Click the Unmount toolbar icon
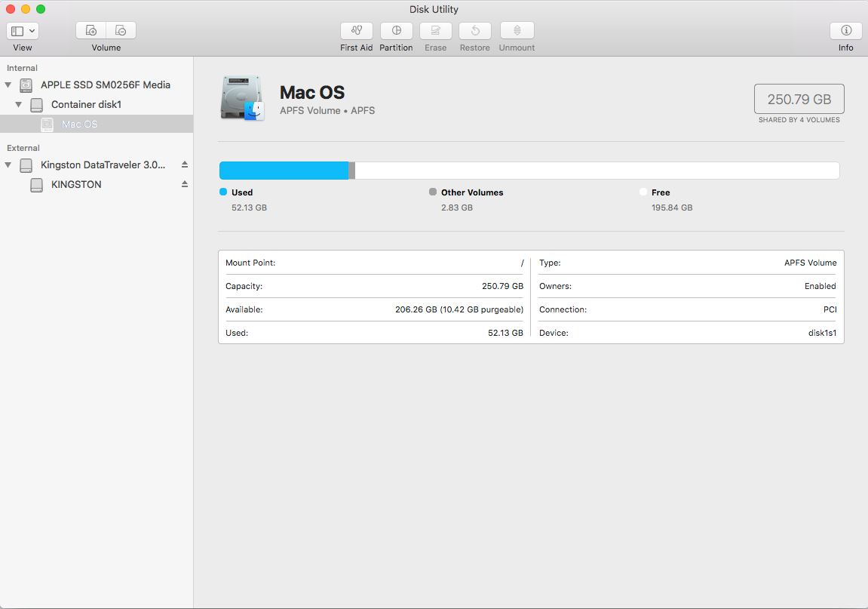The width and height of the screenshot is (868, 609). 517,30
